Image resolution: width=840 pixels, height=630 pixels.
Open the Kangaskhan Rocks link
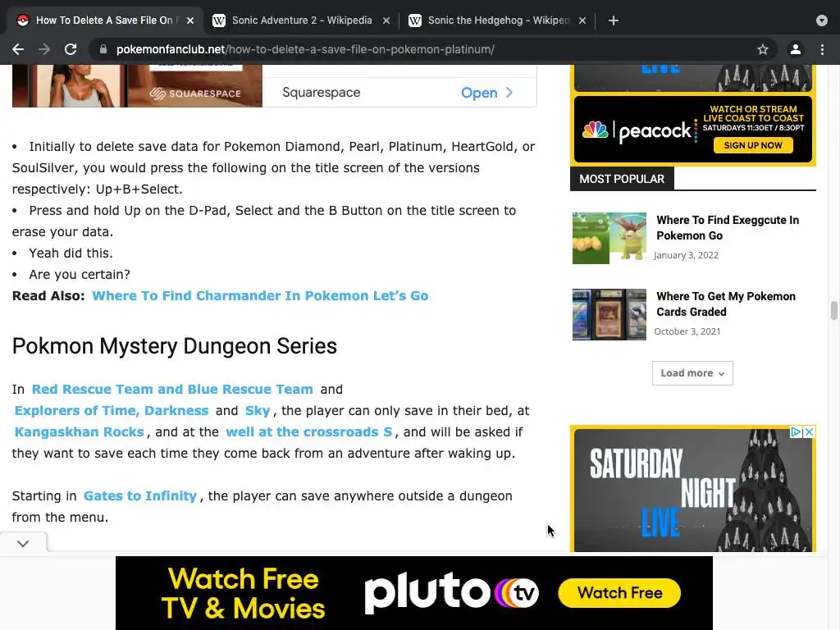click(80, 431)
